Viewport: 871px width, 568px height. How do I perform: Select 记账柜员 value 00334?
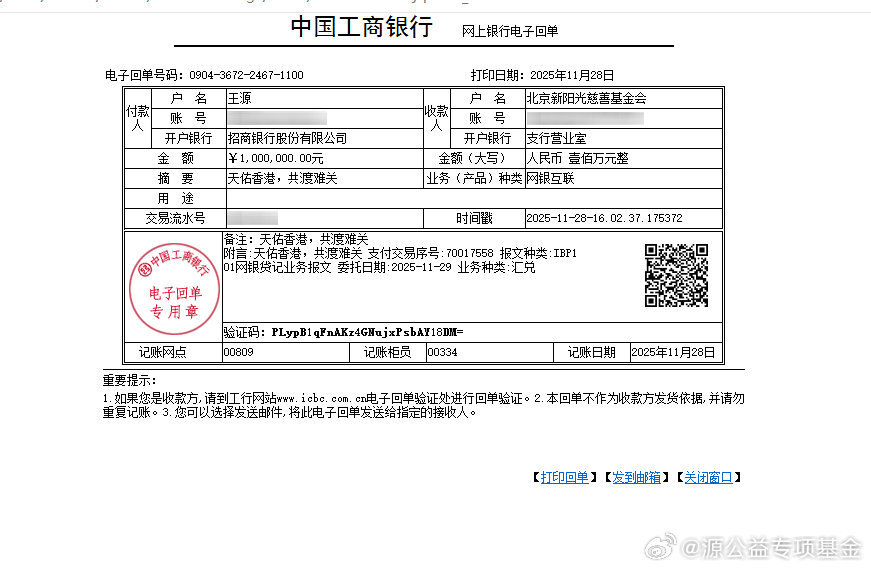pos(442,352)
